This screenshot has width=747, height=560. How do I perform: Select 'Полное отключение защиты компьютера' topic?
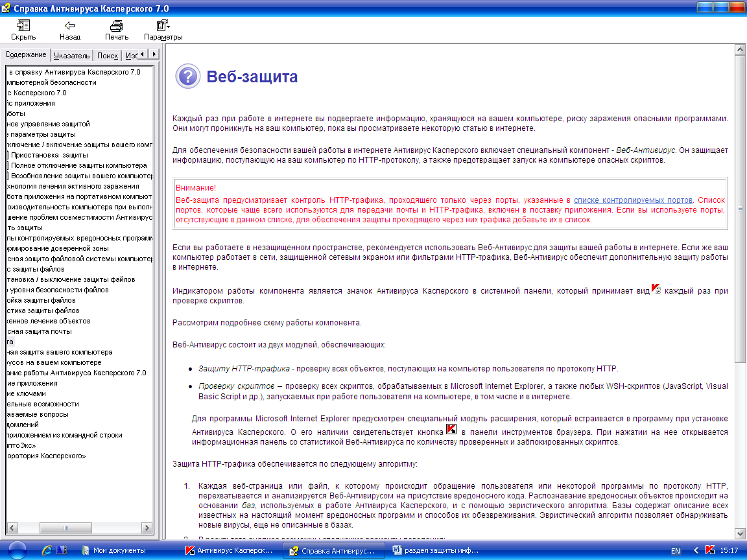(x=79, y=165)
